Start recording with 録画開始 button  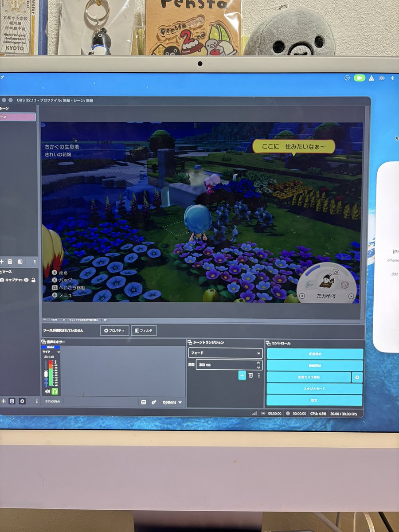pyautogui.click(x=315, y=366)
